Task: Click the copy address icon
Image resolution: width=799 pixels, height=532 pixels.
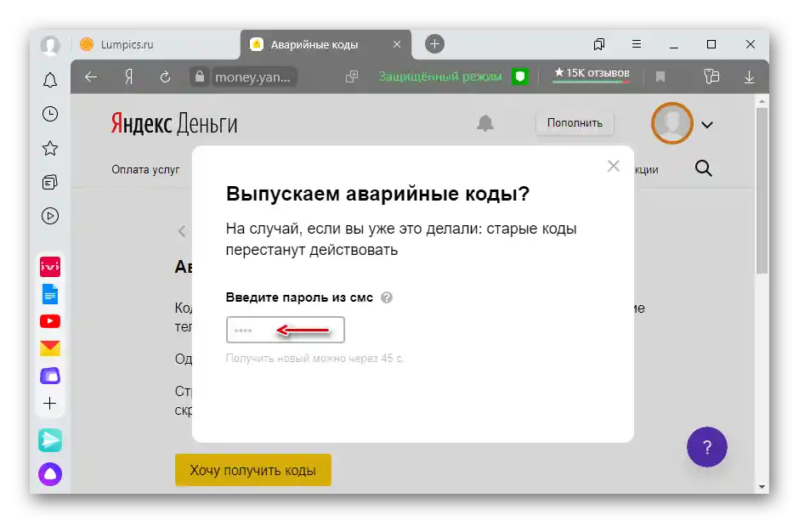Action: 352,77
